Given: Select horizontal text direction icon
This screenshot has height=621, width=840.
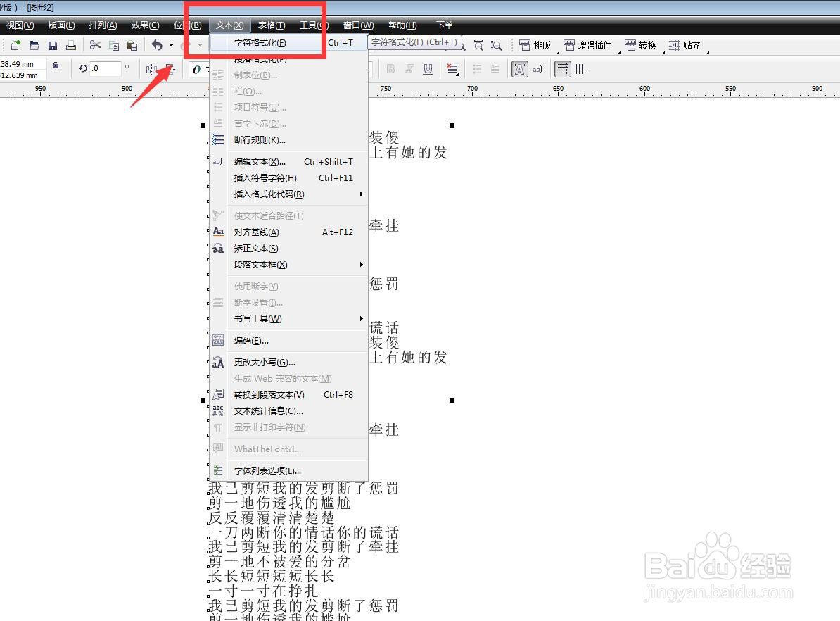Looking at the screenshot, I should (x=563, y=68).
